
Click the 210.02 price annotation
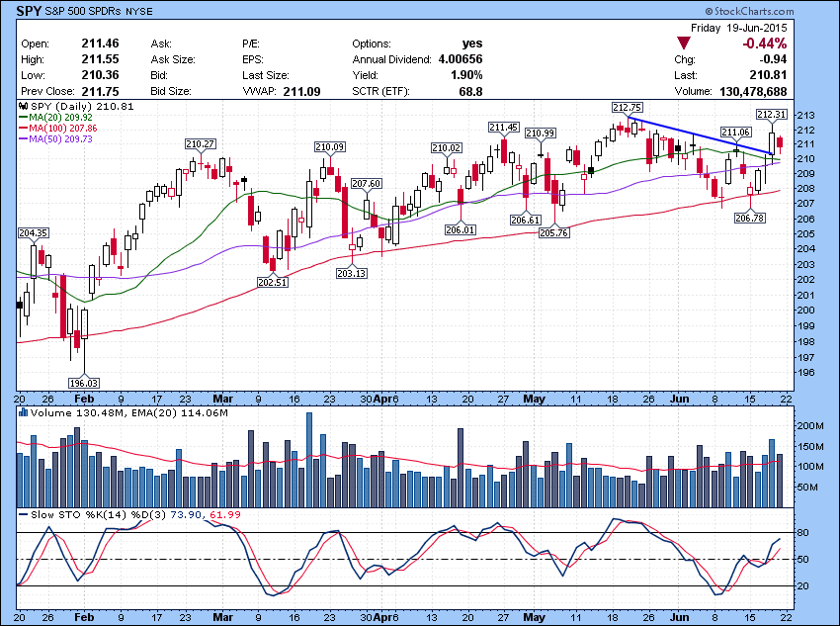[447, 148]
